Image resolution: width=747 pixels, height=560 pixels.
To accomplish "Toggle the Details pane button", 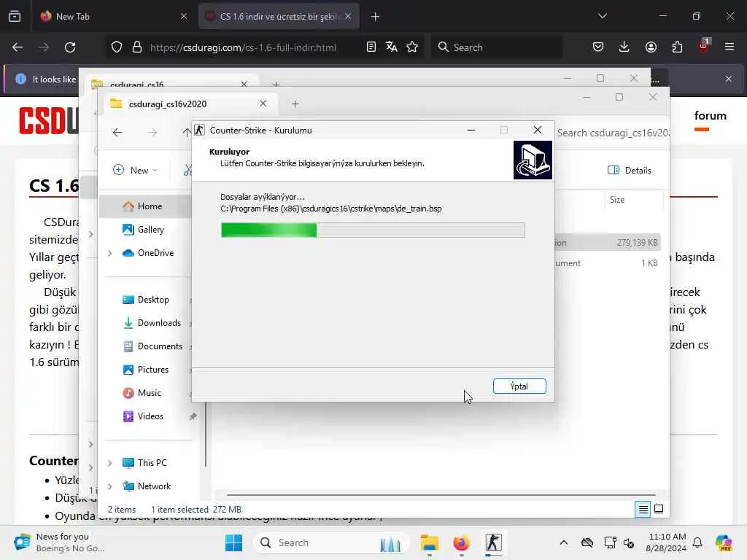I will click(630, 171).
